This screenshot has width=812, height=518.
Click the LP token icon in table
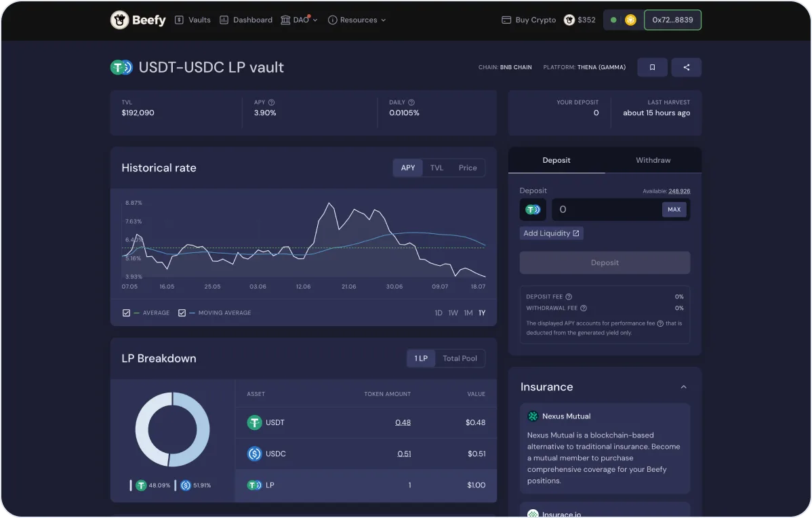[254, 485]
